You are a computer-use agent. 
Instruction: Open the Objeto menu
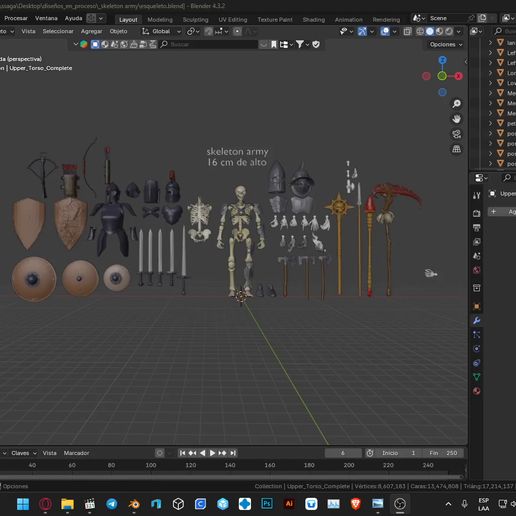point(118,31)
